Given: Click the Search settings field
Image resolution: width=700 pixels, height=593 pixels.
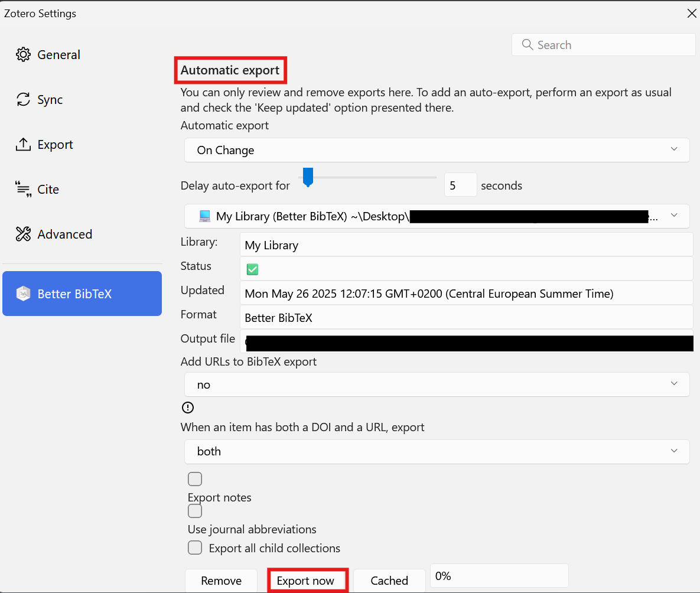Looking at the screenshot, I should point(604,45).
